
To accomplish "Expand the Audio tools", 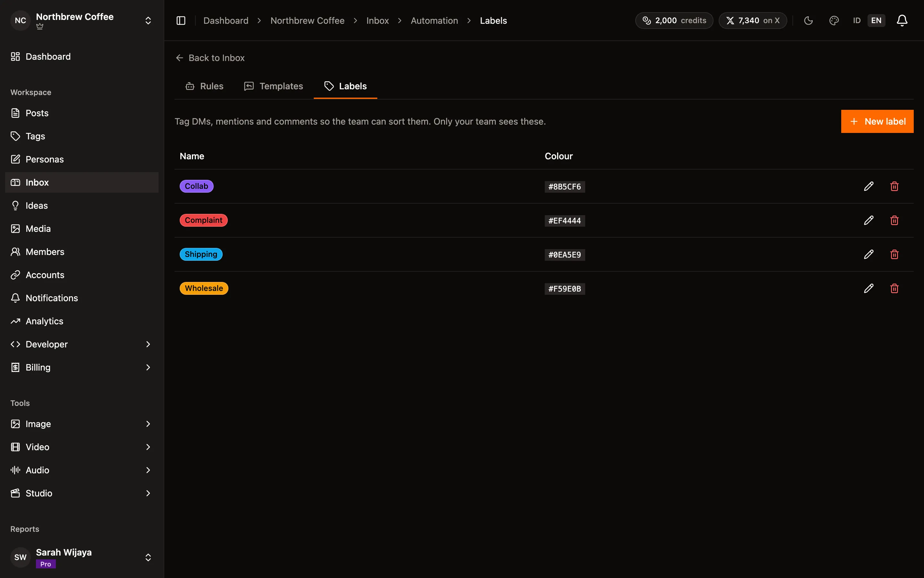I will (82, 470).
